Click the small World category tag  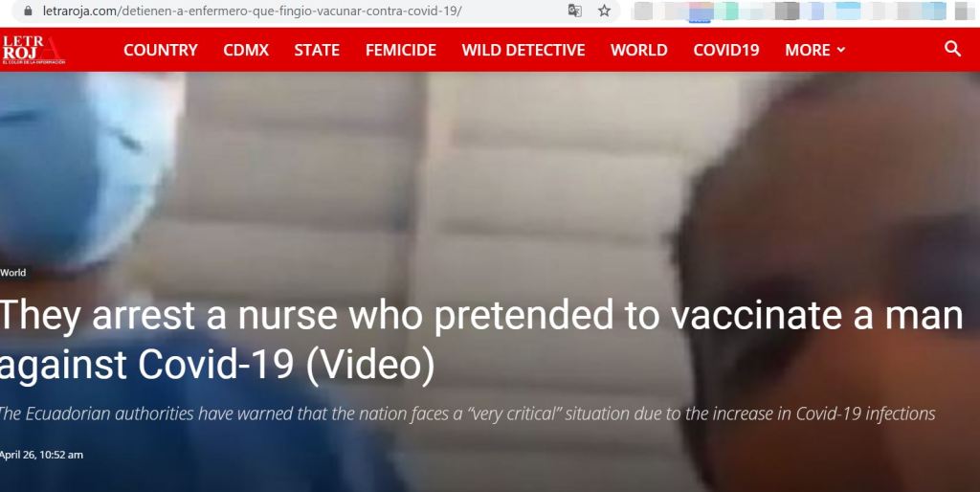tap(13, 273)
